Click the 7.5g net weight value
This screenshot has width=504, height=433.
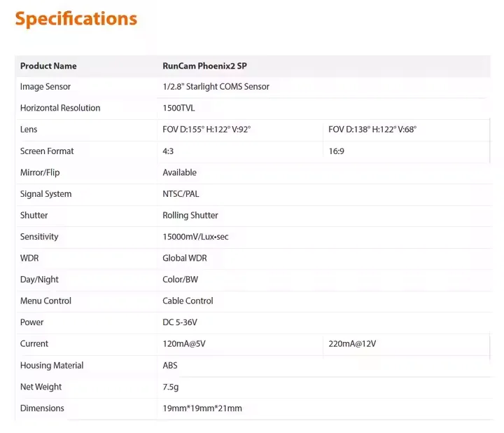(171, 387)
